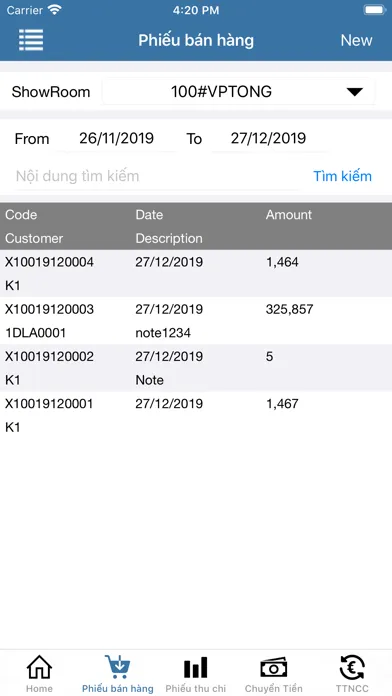392x696 pixels.
Task: Tap the Tìm kiếm search link
Action: click(342, 176)
